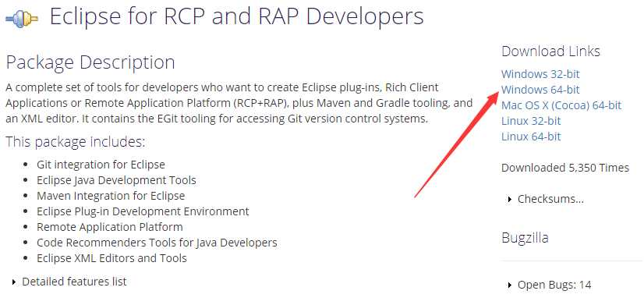This screenshot has height=305, width=644.
Task: Click the Bugzilla heading
Action: tap(525, 238)
